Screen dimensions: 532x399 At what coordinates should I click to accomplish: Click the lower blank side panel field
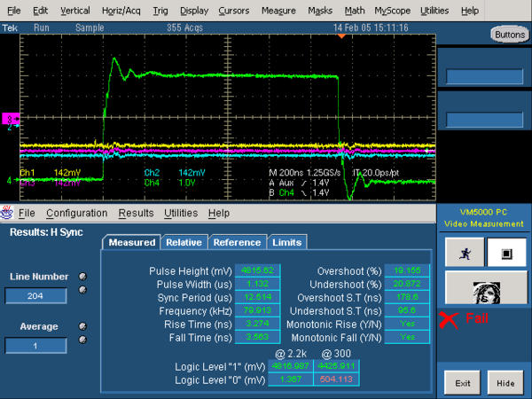click(x=484, y=120)
